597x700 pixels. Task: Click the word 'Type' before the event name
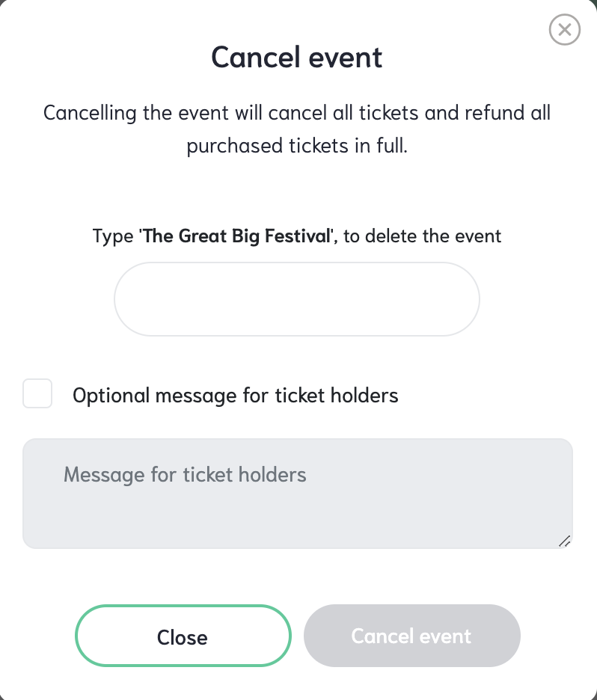(x=113, y=236)
